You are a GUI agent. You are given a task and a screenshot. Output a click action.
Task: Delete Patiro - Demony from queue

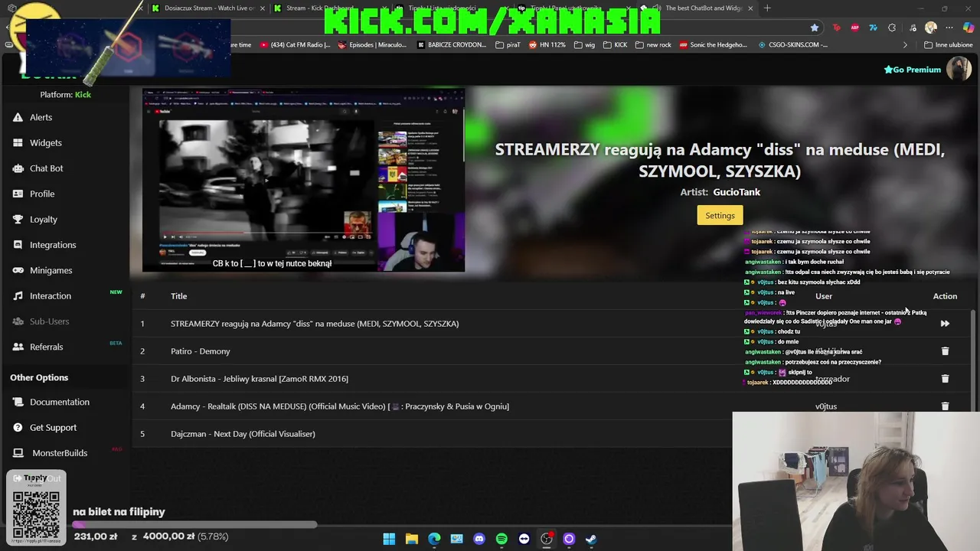pos(945,351)
